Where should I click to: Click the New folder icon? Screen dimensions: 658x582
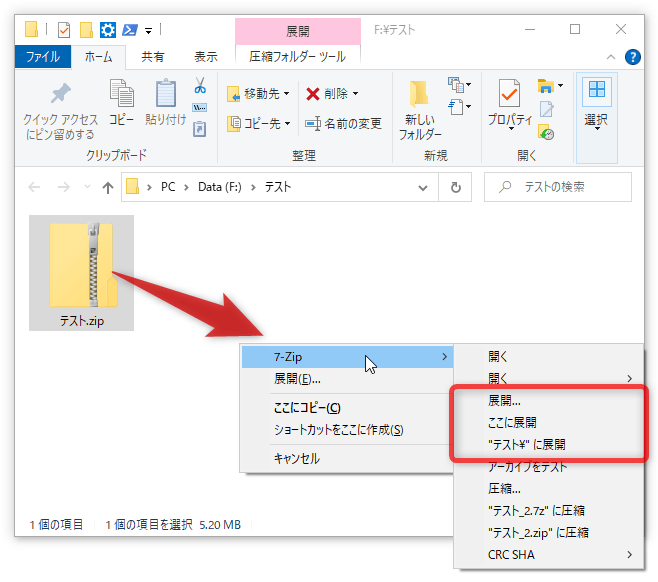[419, 93]
